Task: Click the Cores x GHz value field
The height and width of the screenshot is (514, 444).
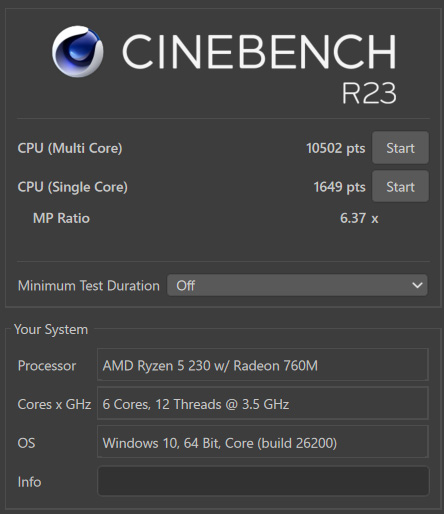Action: (x=263, y=403)
